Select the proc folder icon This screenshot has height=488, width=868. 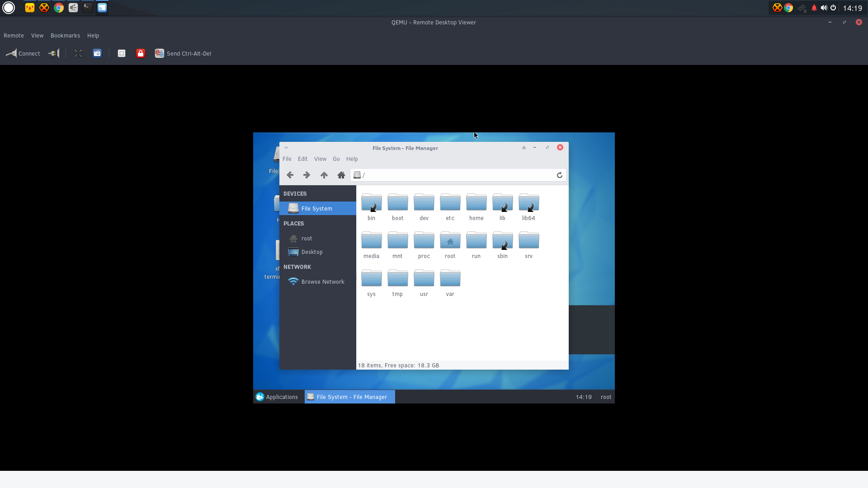(x=424, y=240)
